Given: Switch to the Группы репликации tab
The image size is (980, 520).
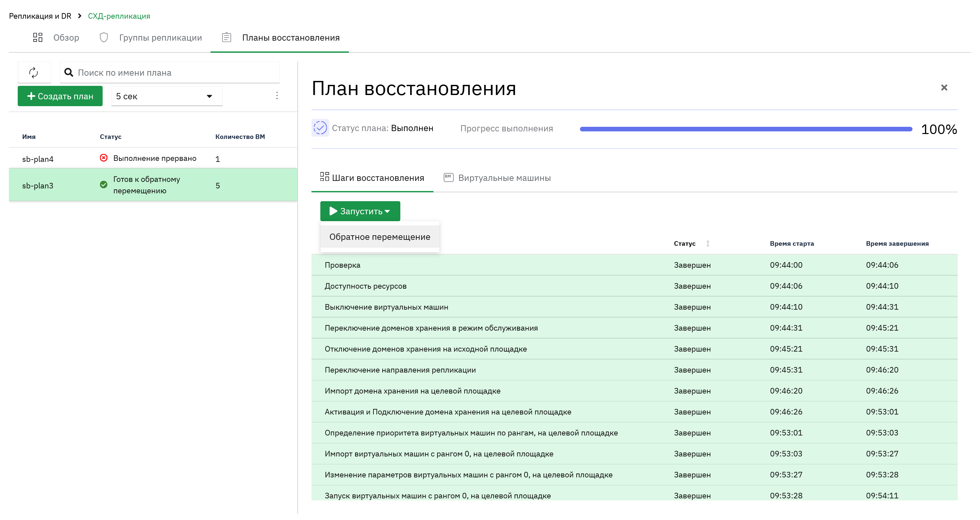Looking at the screenshot, I should (x=150, y=38).
